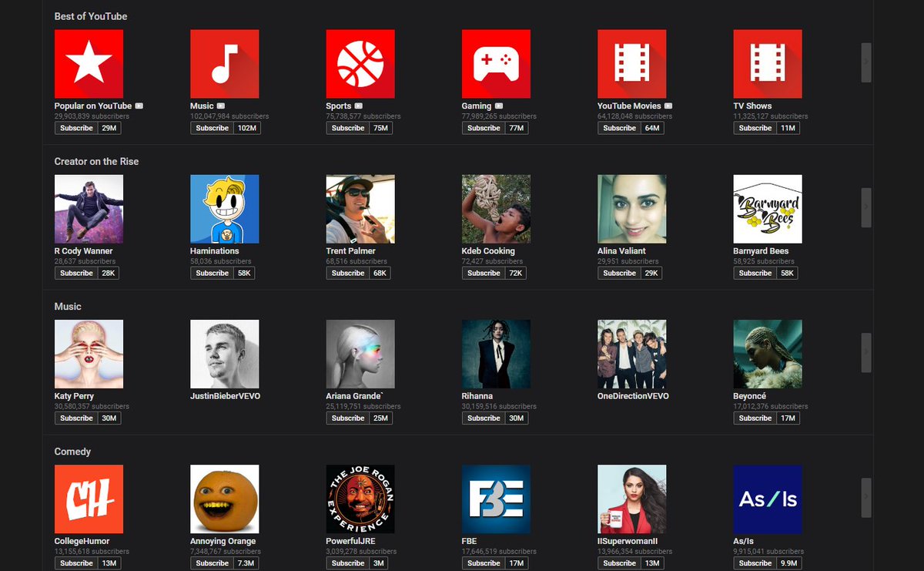Click the YouTube Movies channel name
The height and width of the screenshot is (571, 924).
pyautogui.click(x=629, y=106)
